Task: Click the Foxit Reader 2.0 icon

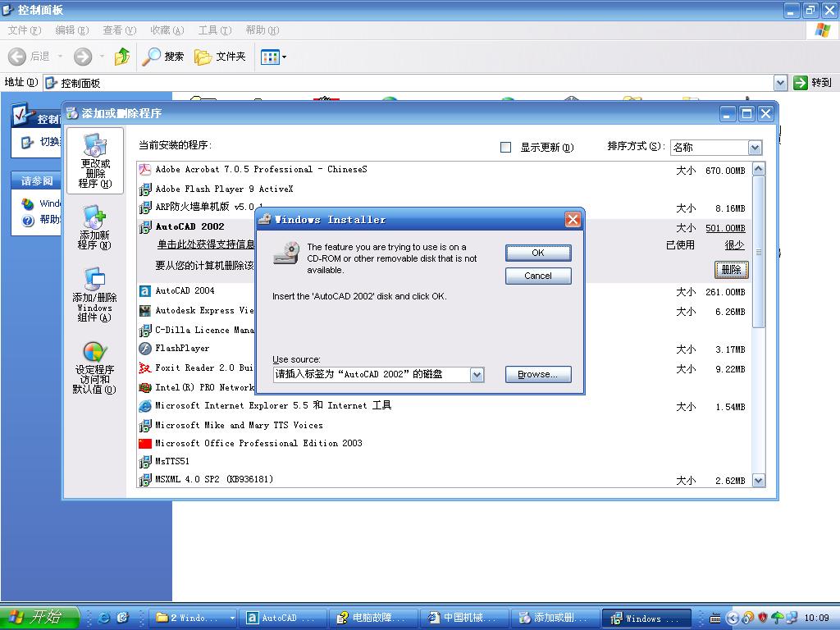Action: tap(145, 368)
